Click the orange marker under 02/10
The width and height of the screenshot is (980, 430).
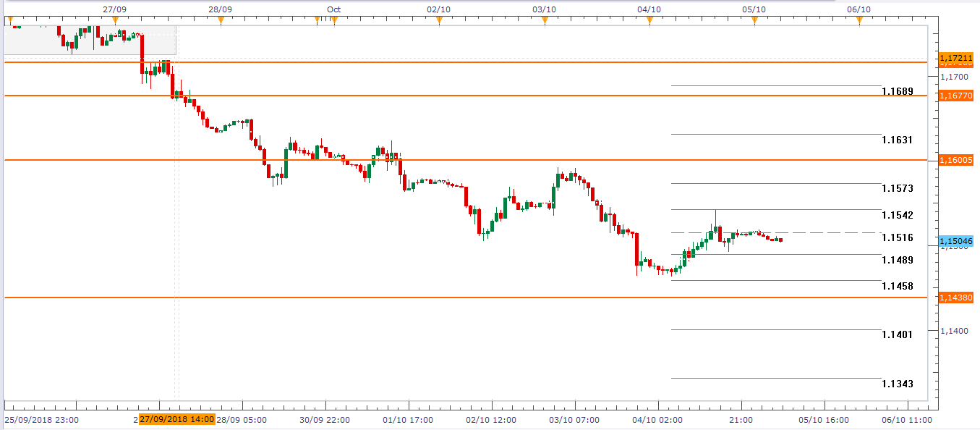click(439, 21)
